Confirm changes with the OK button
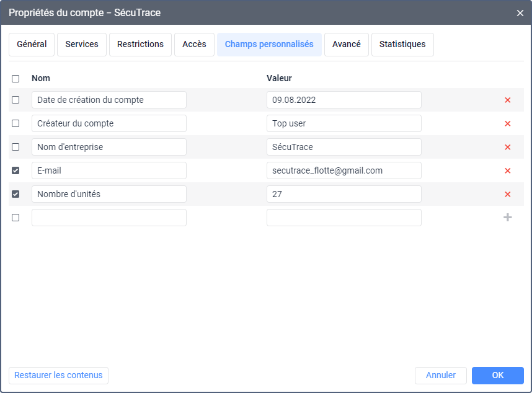Viewport: 532px width, 393px height. pos(497,376)
